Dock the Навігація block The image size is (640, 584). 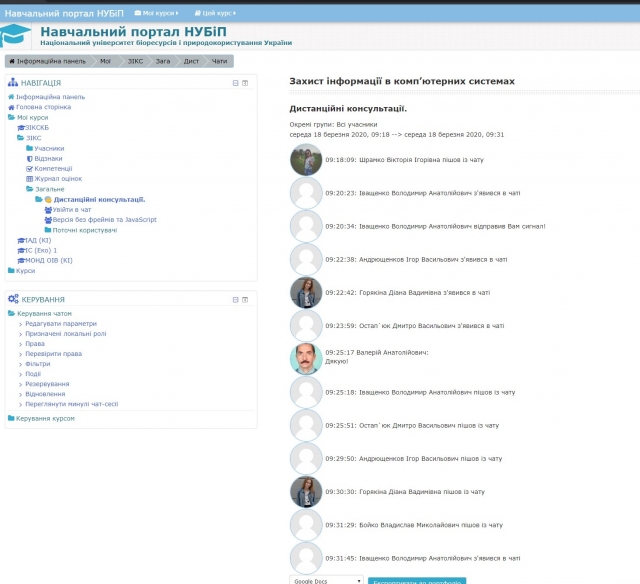pos(245,83)
